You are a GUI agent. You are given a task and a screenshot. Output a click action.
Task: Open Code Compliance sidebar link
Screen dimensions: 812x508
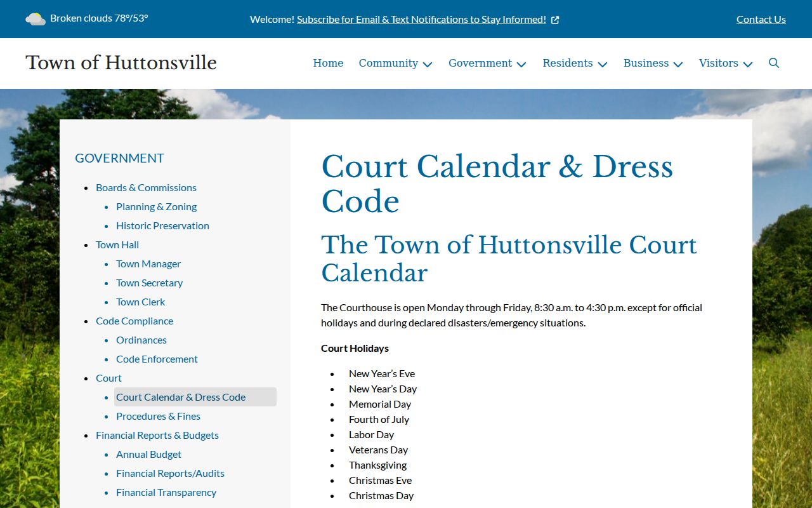click(134, 321)
